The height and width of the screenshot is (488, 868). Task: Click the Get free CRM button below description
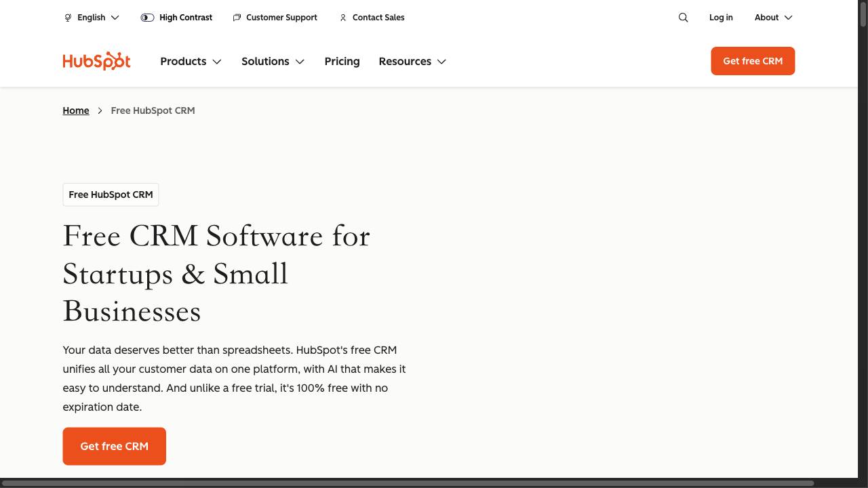tap(114, 446)
